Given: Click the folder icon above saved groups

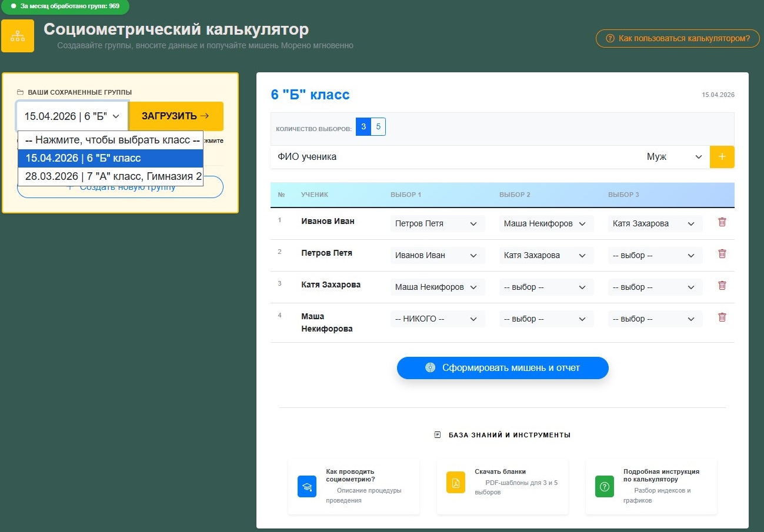Looking at the screenshot, I should 21,92.
